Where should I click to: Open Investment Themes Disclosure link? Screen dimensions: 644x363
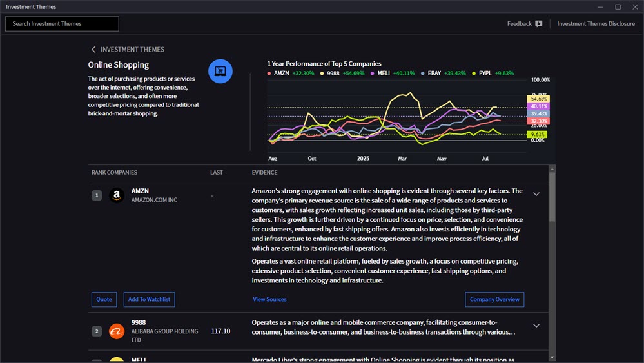point(596,24)
